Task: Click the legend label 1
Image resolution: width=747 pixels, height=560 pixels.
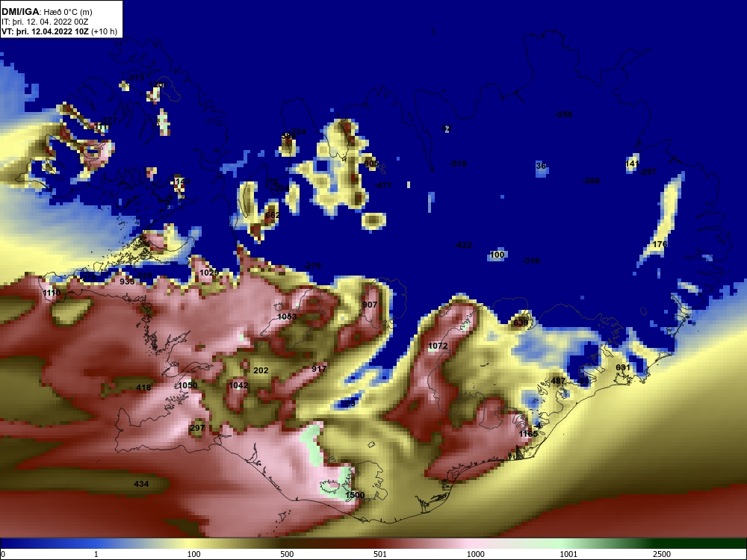Action: pos(96,554)
